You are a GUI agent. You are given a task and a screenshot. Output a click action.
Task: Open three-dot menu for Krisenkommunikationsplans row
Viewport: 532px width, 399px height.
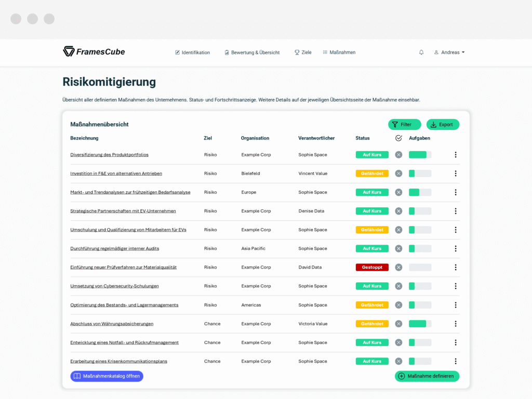pyautogui.click(x=456, y=362)
